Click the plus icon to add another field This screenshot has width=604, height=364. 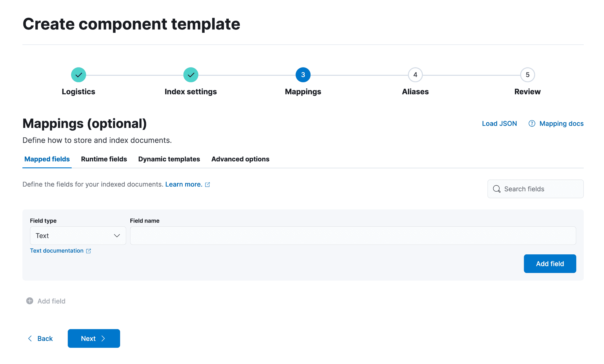(29, 301)
